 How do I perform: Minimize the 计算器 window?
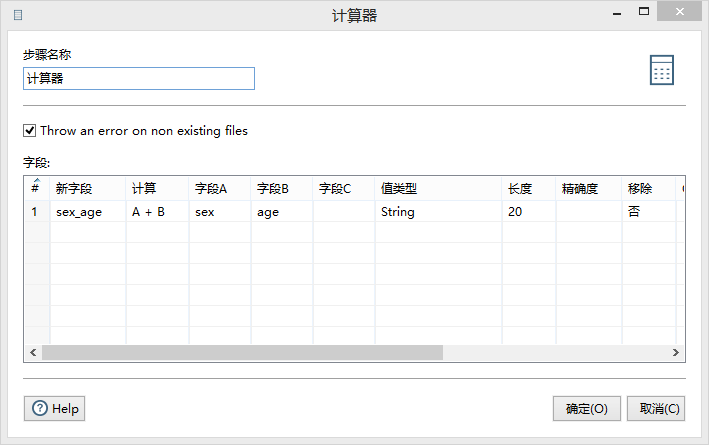[x=617, y=13]
